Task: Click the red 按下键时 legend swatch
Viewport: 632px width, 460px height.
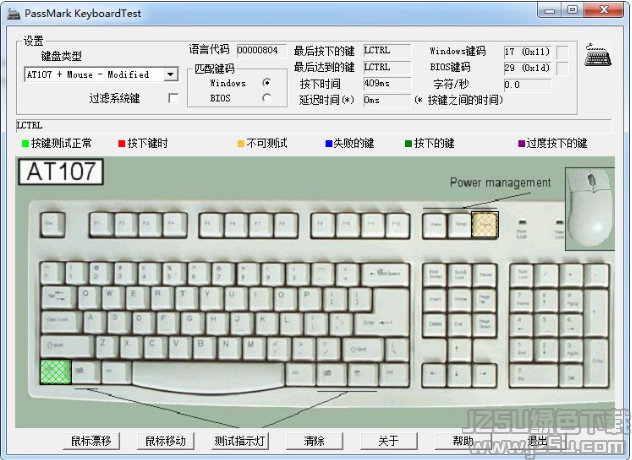Action: tap(122, 144)
